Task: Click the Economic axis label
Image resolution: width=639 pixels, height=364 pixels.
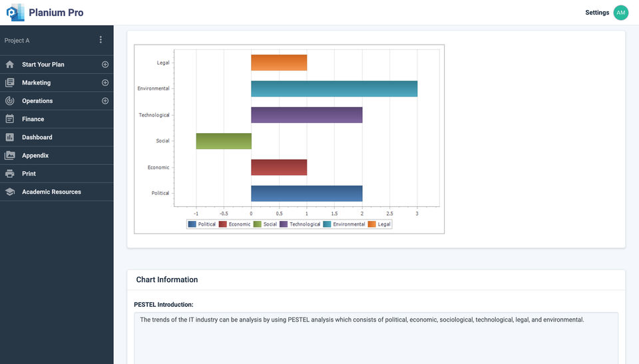Action: [x=158, y=168]
